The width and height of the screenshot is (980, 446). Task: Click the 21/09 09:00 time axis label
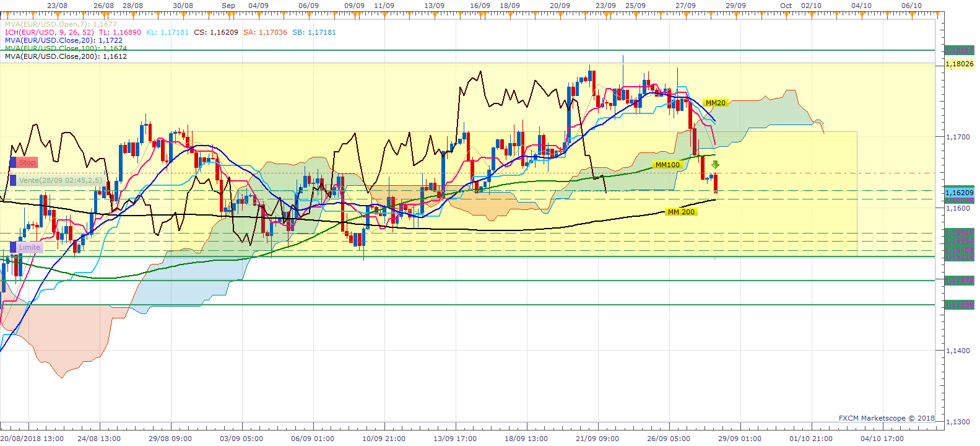[x=597, y=439]
